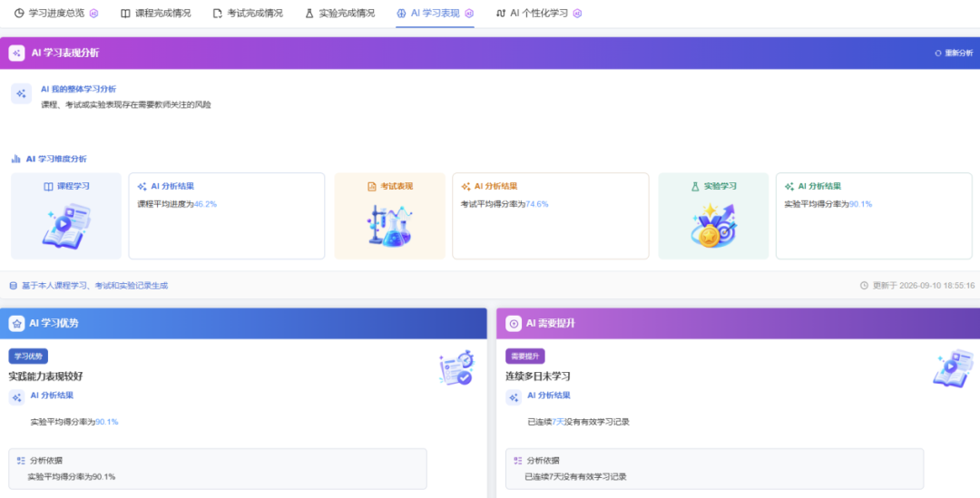Select the 实验学习 dimension card
The image size is (980, 498).
713,216
